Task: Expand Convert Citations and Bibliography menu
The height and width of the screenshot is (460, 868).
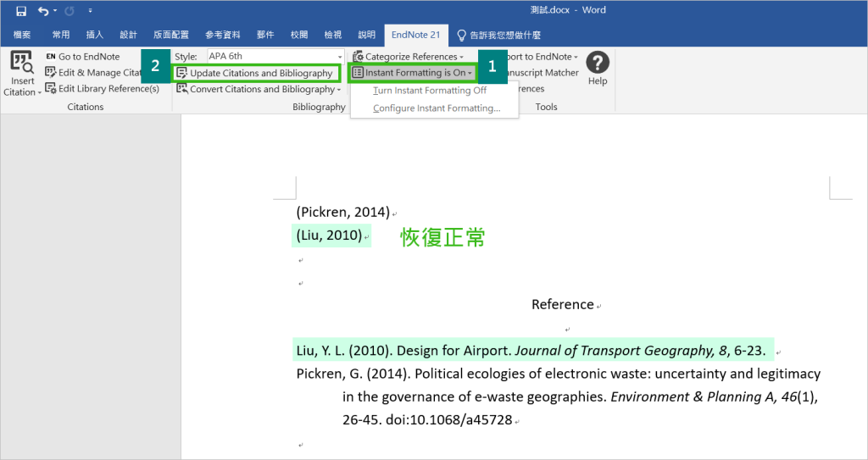Action: 259,89
